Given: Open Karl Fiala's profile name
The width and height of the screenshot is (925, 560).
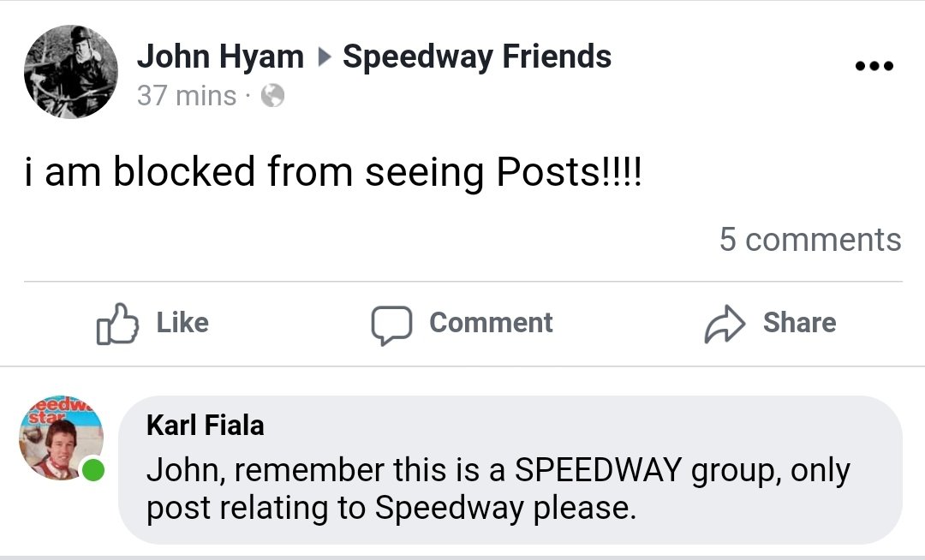Looking at the screenshot, I should tap(205, 425).
